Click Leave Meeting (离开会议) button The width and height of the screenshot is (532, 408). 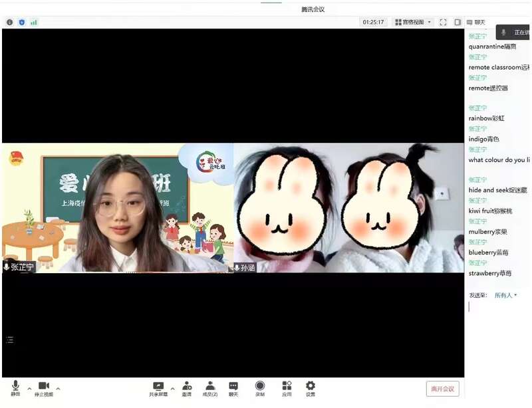tap(442, 389)
